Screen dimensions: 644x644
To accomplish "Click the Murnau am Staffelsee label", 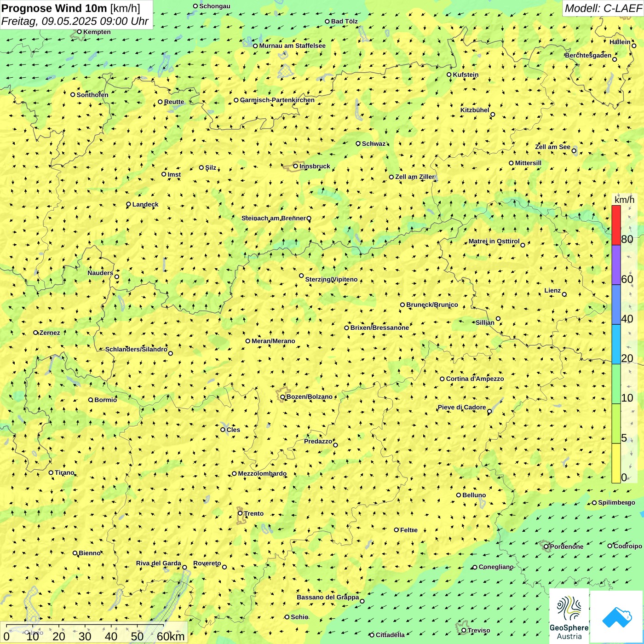I will (292, 46).
